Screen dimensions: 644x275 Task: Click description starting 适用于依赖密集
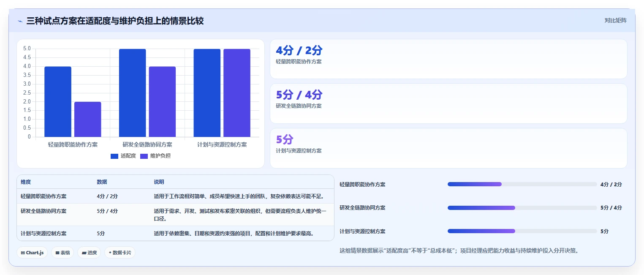(x=234, y=233)
